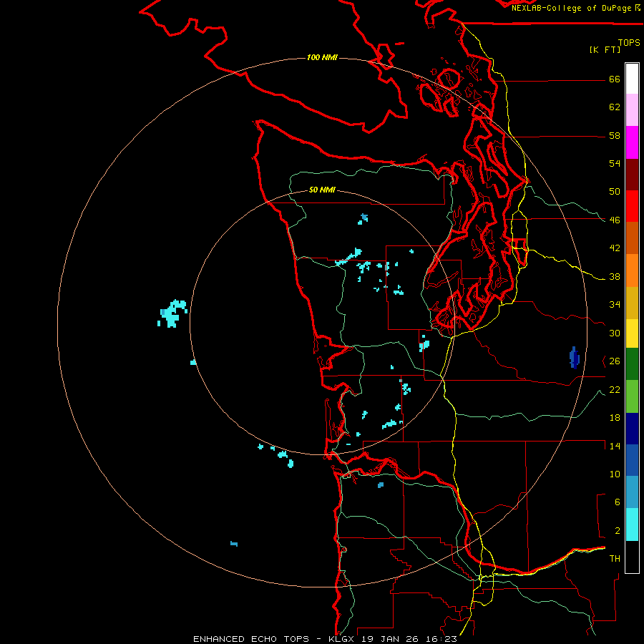Select the large cyan echo cluster offshore

point(172,313)
